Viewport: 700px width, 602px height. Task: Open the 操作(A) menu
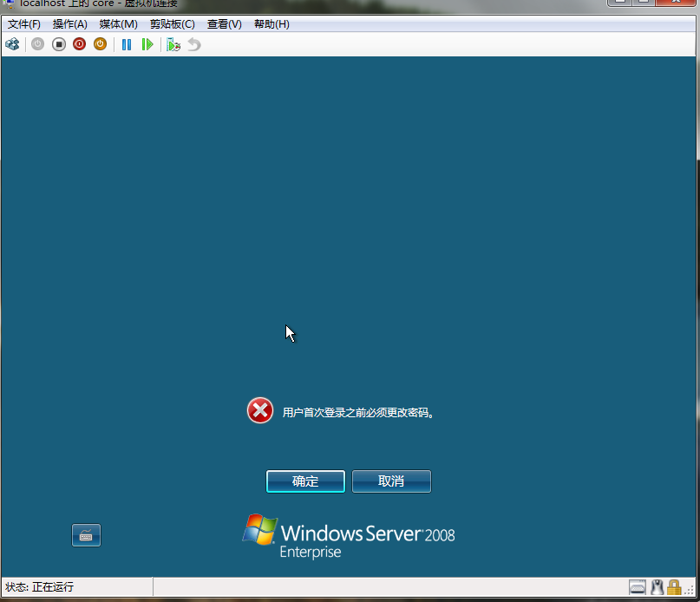click(x=70, y=24)
